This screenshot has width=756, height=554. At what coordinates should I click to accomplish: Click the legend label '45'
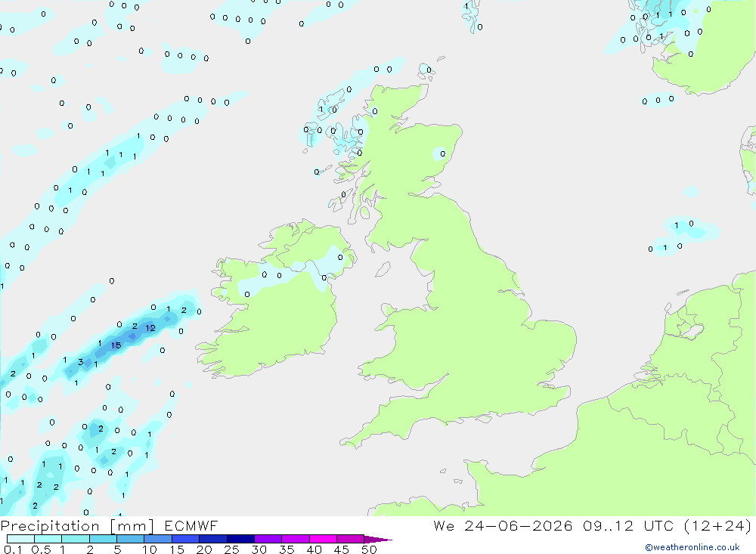click(342, 549)
